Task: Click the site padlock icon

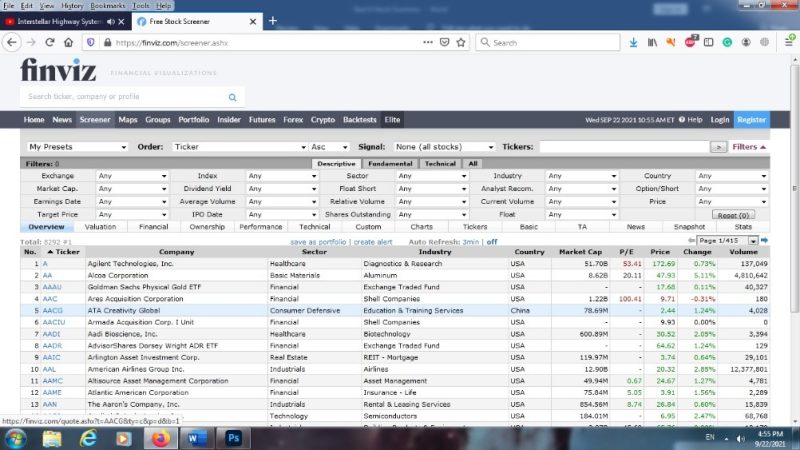Action: tap(107, 42)
